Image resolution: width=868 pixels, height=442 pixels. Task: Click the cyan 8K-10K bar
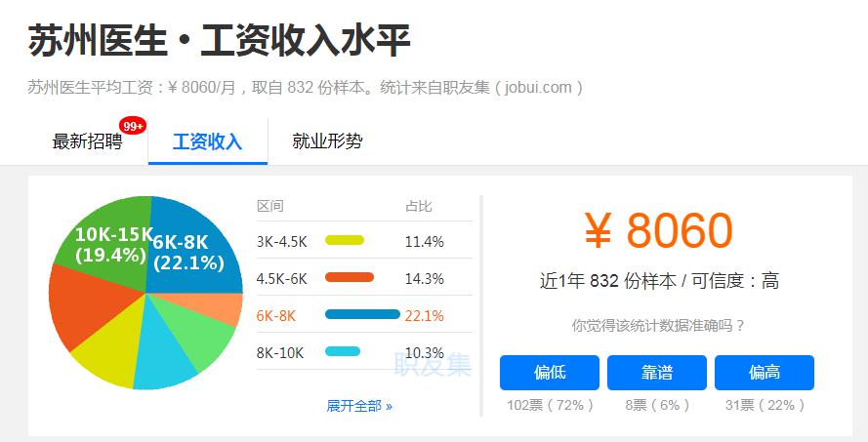(343, 352)
